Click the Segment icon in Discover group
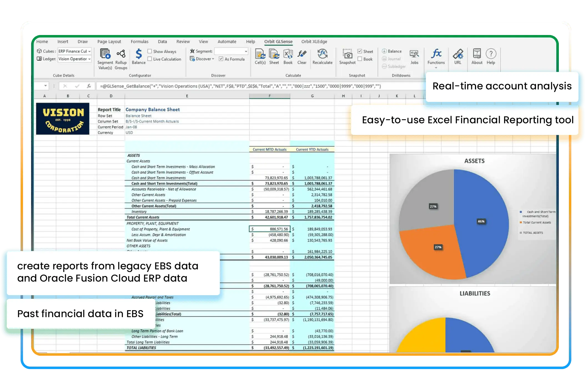Viewport: 588px width, 381px height. 192,51
